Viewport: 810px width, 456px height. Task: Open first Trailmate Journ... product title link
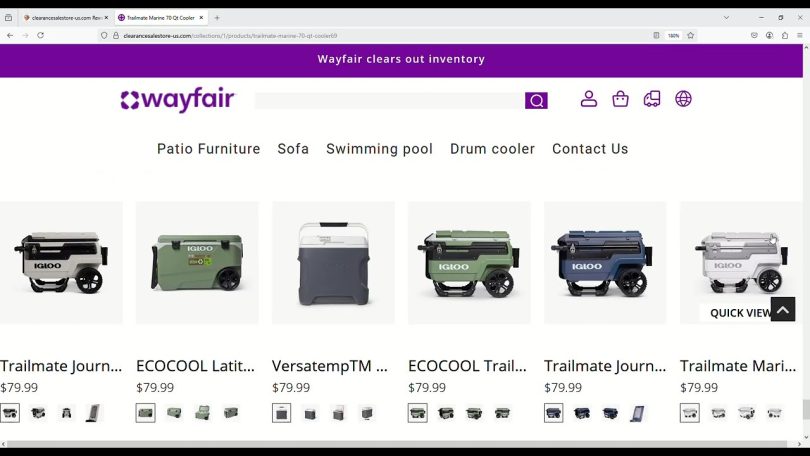pyautogui.click(x=61, y=366)
